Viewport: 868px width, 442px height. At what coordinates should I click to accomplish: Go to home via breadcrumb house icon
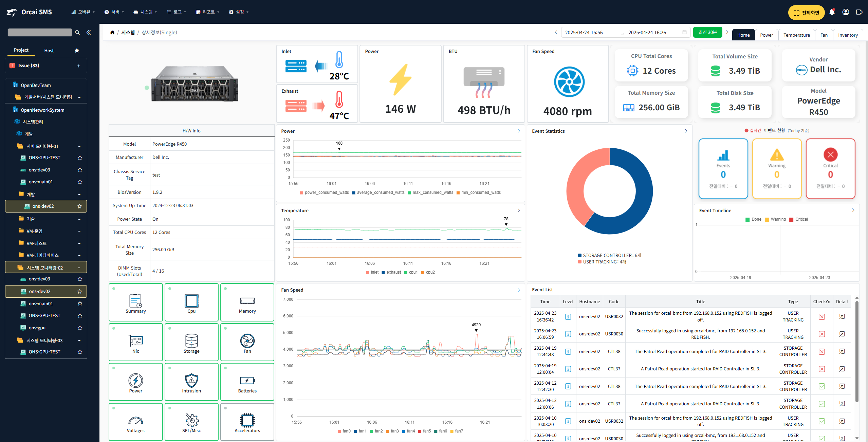pyautogui.click(x=112, y=33)
